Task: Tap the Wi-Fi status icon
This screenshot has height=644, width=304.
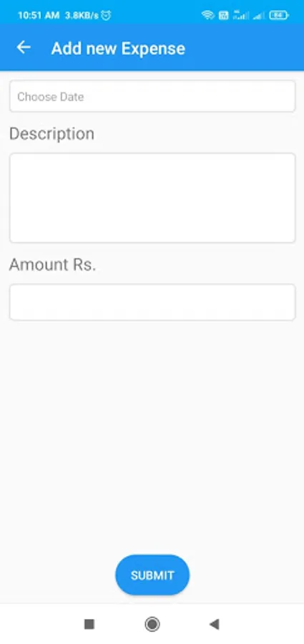Action: point(208,16)
